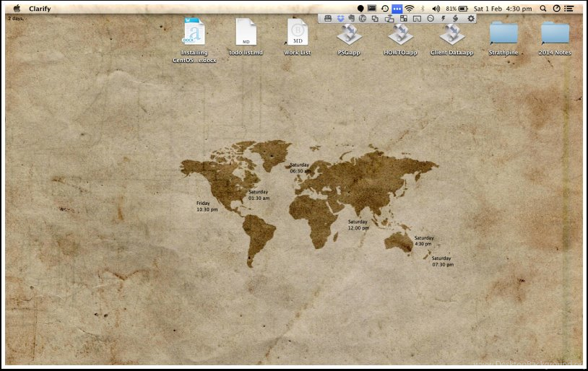
Task: Select the 2014 Notes folder
Action: coord(555,33)
